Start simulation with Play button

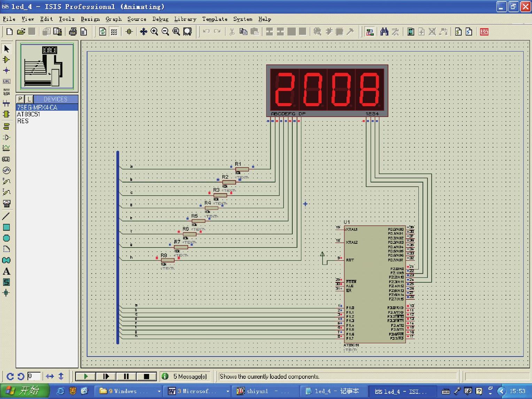coord(86,376)
